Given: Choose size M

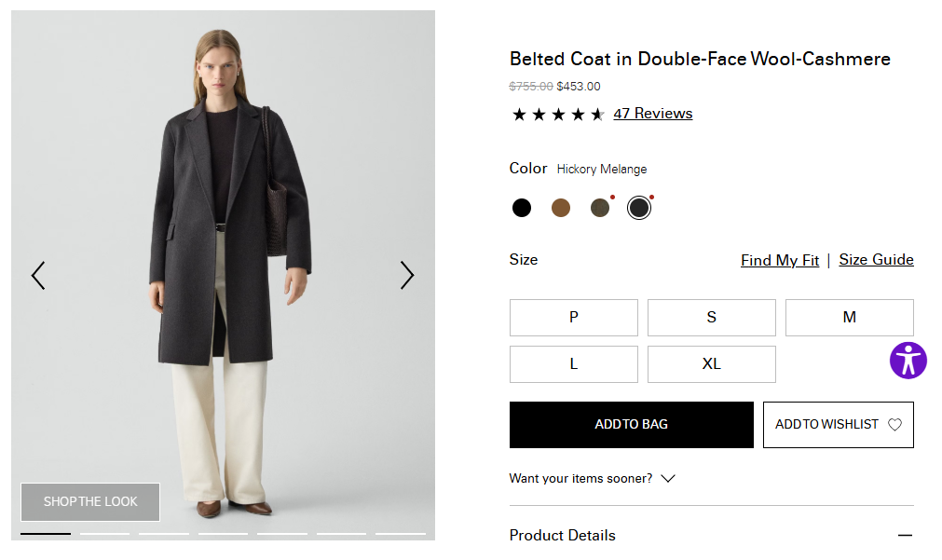Looking at the screenshot, I should [849, 318].
